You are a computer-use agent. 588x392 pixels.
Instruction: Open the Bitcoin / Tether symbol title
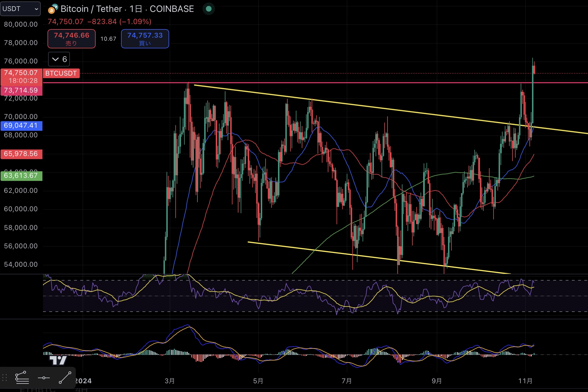(x=91, y=9)
